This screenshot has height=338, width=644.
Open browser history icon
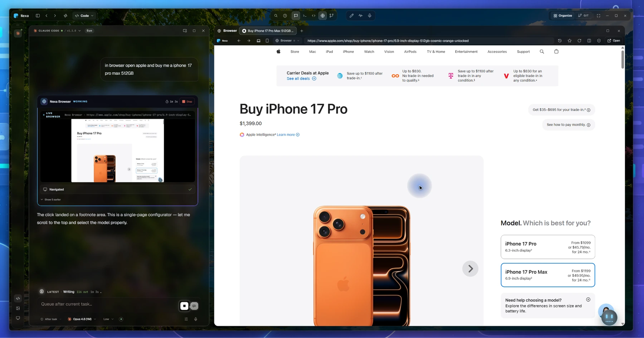click(560, 41)
